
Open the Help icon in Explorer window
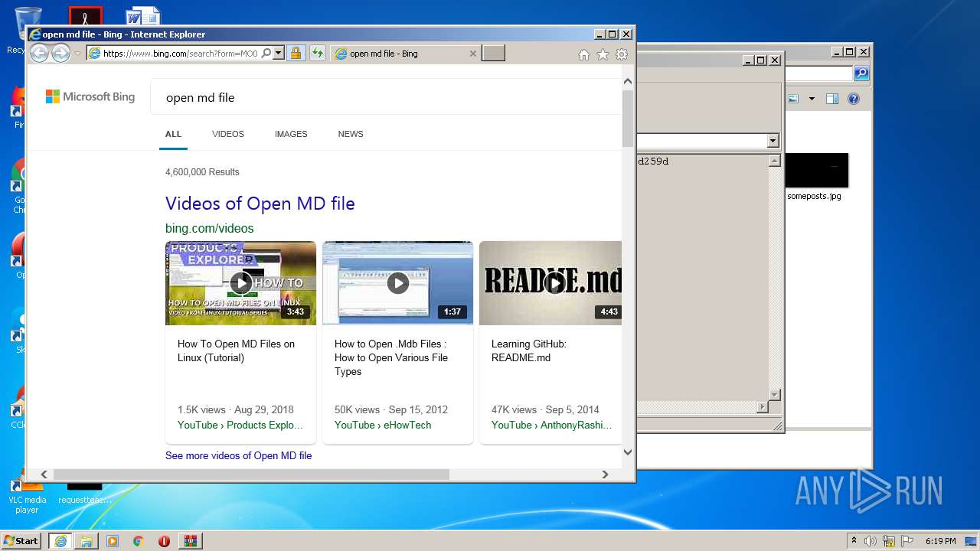[x=854, y=99]
